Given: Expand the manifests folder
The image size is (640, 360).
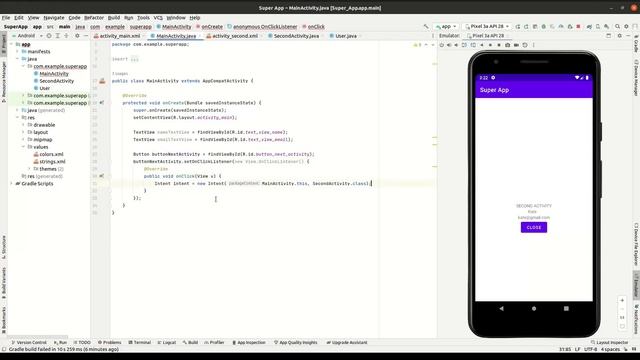Looking at the screenshot, I should coord(18,51).
